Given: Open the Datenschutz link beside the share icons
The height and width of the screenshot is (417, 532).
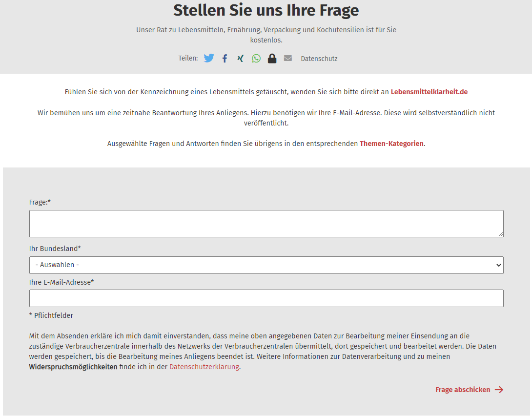Looking at the screenshot, I should 319,58.
